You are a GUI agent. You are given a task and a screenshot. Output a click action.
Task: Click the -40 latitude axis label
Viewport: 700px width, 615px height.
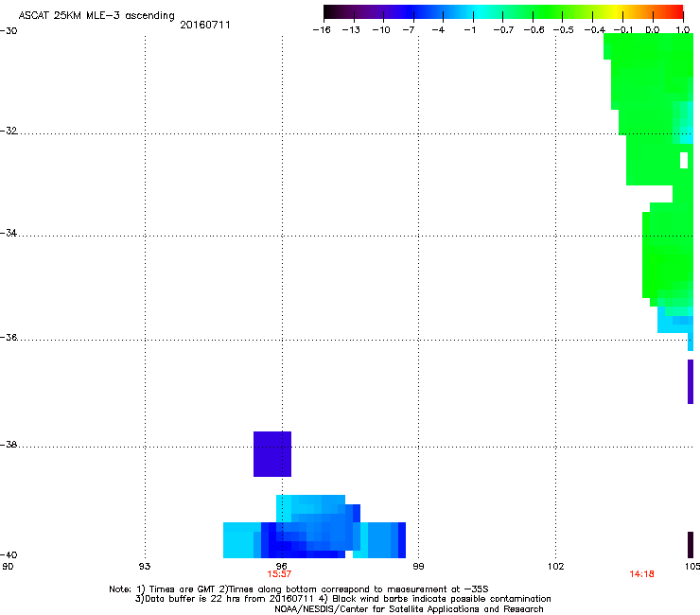[x=9, y=554]
